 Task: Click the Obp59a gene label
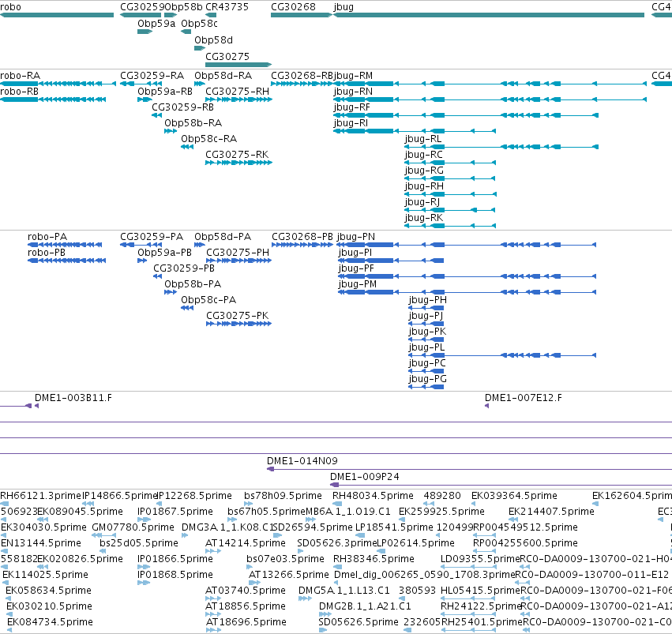156,24
